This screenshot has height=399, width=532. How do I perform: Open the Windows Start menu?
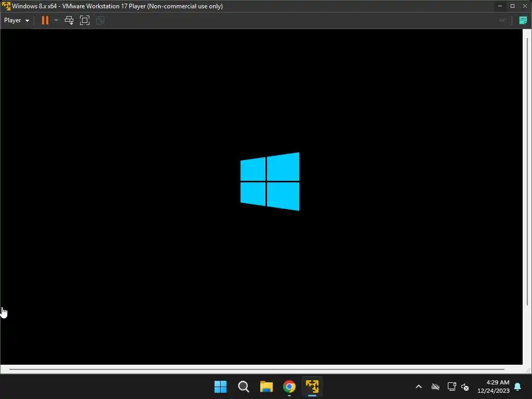pos(220,387)
